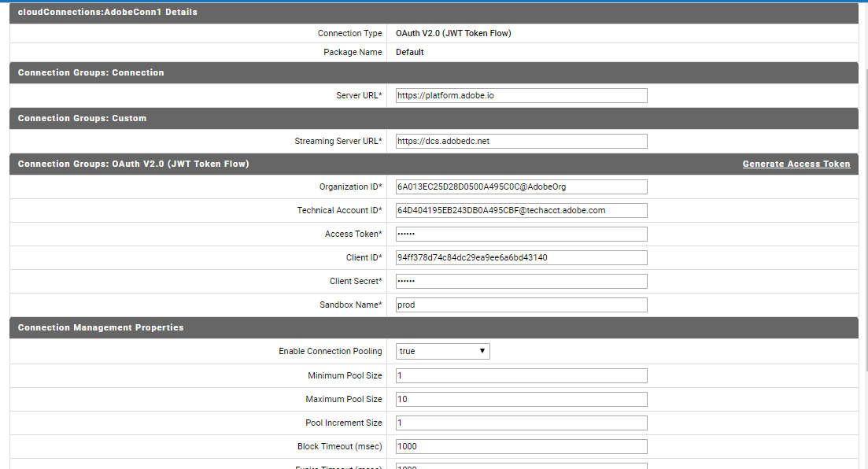The width and height of the screenshot is (868, 469).
Task: Click the Generate Access Token link
Action: pos(796,164)
